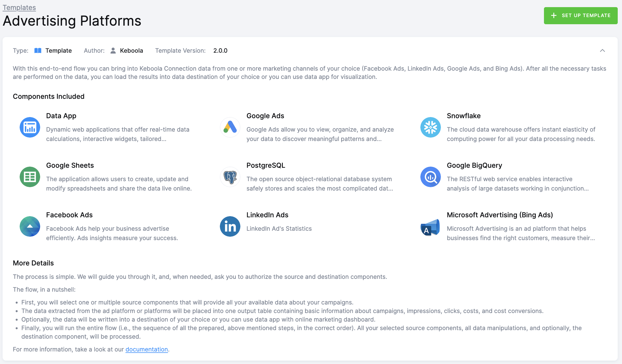Click the author avatar beside Keboola
Screen dimensions: 622x364
(x=113, y=50)
